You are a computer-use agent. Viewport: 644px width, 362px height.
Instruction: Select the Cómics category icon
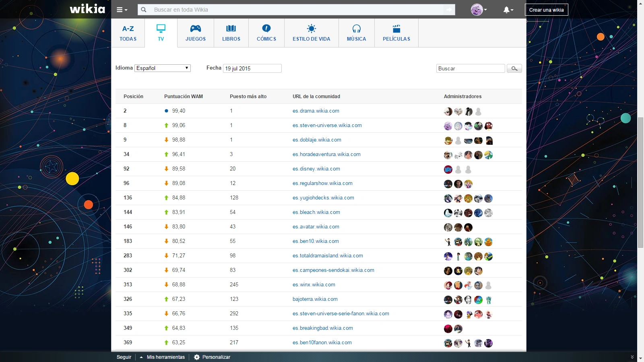point(266,29)
